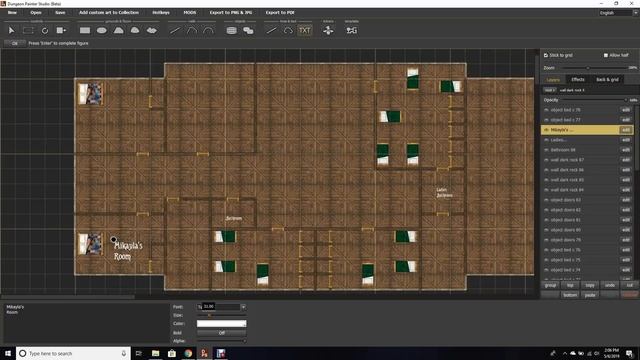Viewport: 640px width, 360px height.
Task: Select the ellipse floor shape tool
Action: pos(102,31)
